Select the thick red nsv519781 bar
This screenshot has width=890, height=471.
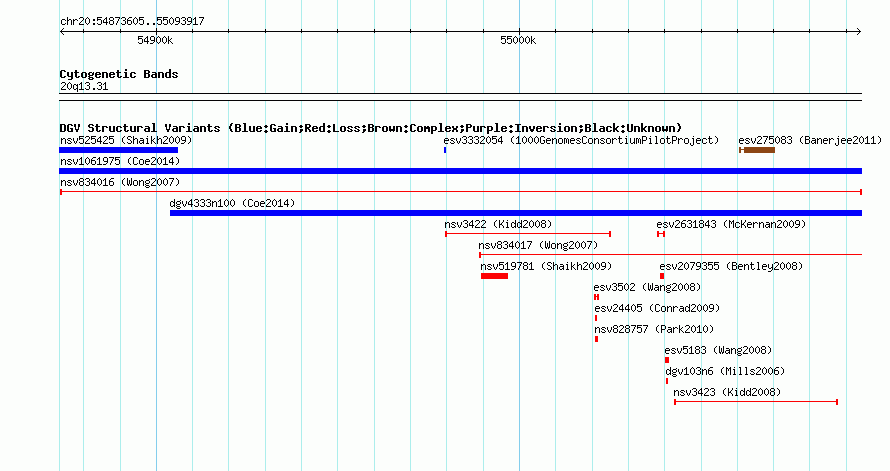point(494,276)
